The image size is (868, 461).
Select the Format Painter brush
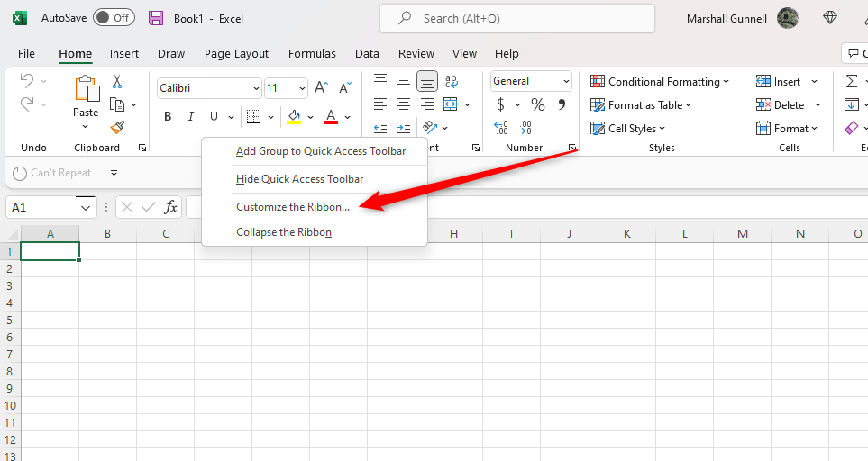click(117, 128)
